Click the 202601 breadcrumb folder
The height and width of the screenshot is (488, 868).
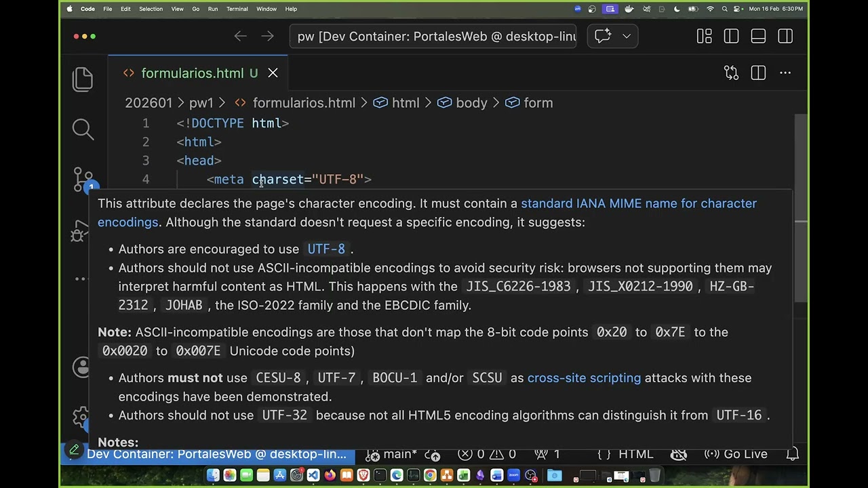tap(149, 103)
